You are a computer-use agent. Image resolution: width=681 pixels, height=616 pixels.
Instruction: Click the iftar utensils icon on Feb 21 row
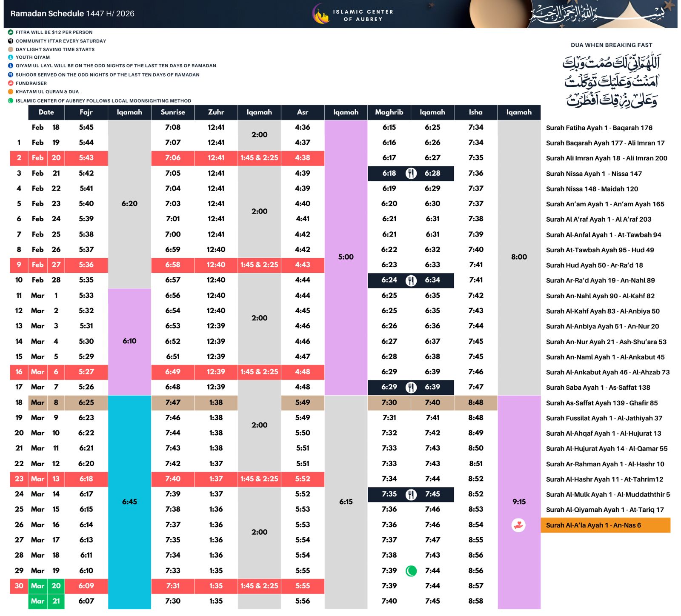click(x=411, y=173)
